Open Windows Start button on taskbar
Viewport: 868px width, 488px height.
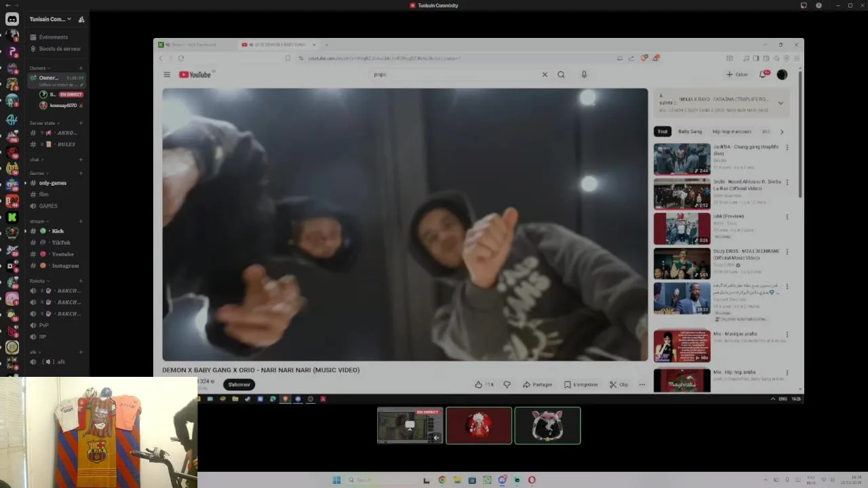click(336, 480)
